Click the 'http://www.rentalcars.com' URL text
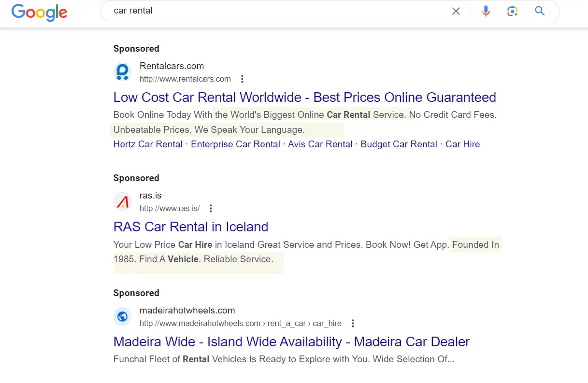This screenshot has height=383, width=588. tap(185, 79)
